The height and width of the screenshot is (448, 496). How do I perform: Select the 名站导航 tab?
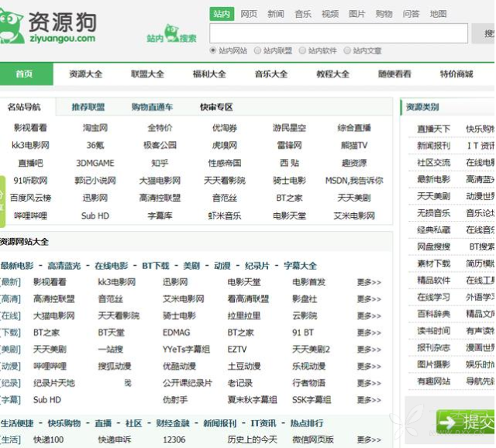[x=24, y=107]
